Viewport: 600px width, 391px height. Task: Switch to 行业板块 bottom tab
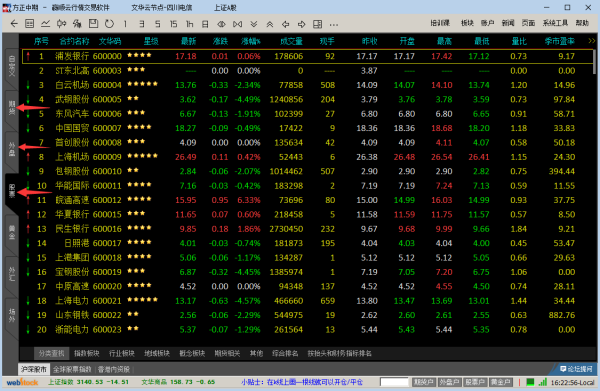pos(122,353)
